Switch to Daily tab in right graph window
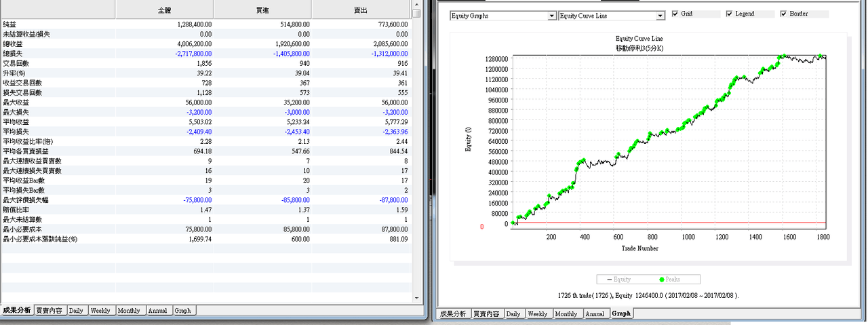868x325 pixels. click(x=513, y=313)
